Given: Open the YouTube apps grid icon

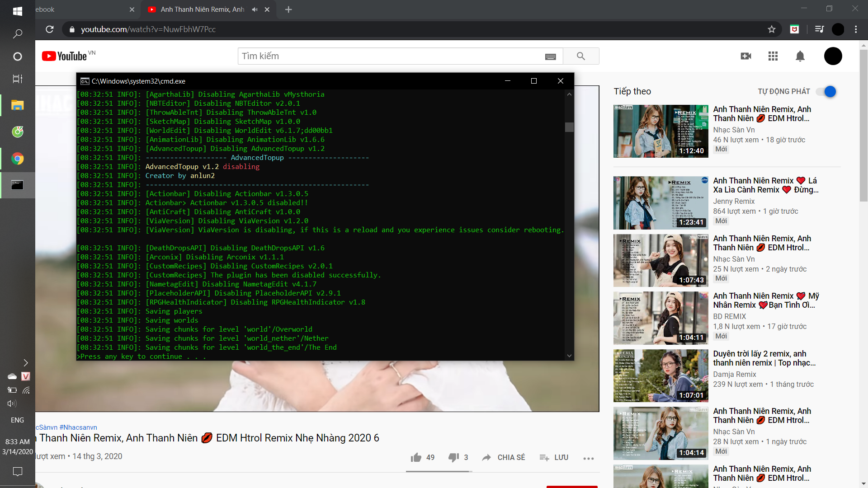Looking at the screenshot, I should coord(773,56).
